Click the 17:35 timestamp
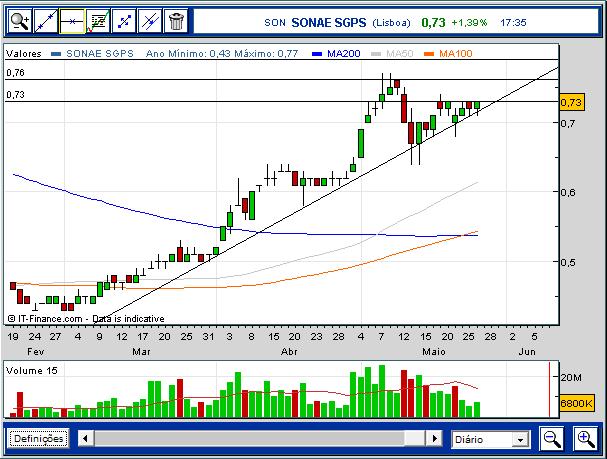Image resolution: width=607 pixels, height=459 pixels. 513,22
